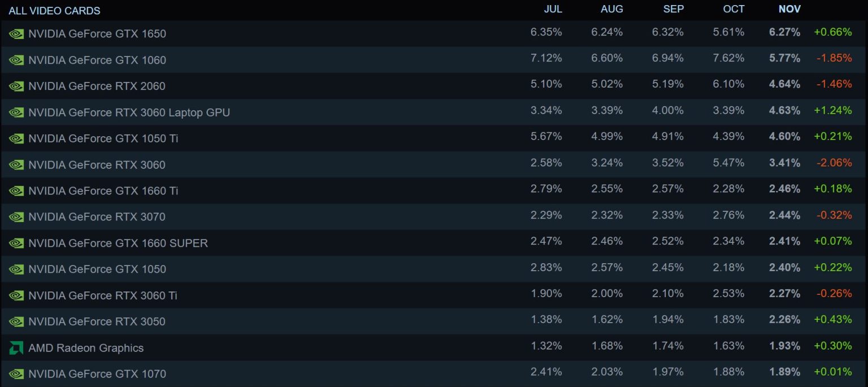Click the NVIDIA icon beside GTX 1070

(16, 374)
